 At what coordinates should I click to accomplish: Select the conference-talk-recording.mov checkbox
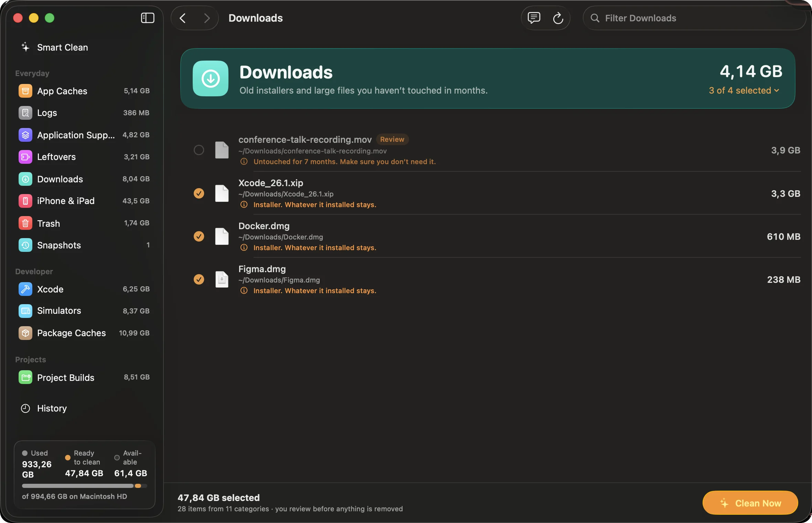pos(199,150)
